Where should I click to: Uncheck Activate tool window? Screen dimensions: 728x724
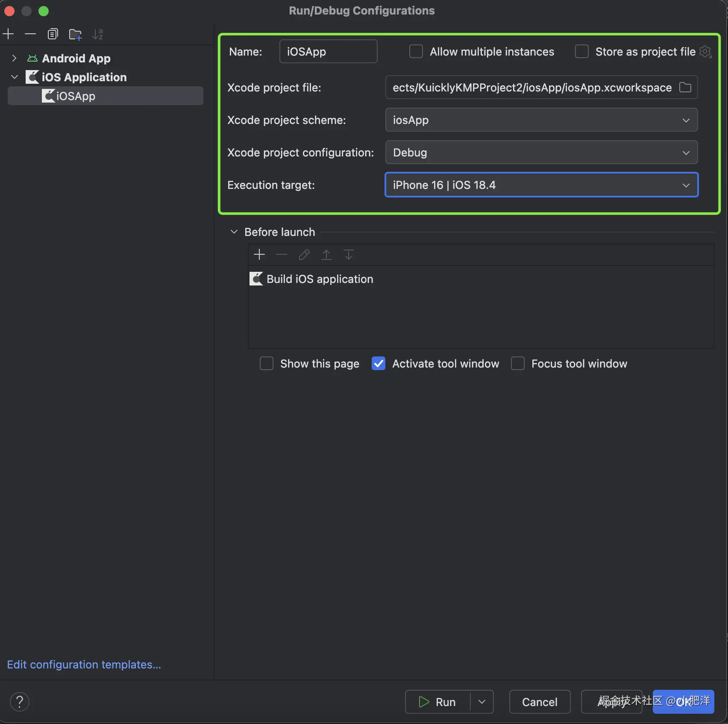pyautogui.click(x=379, y=364)
